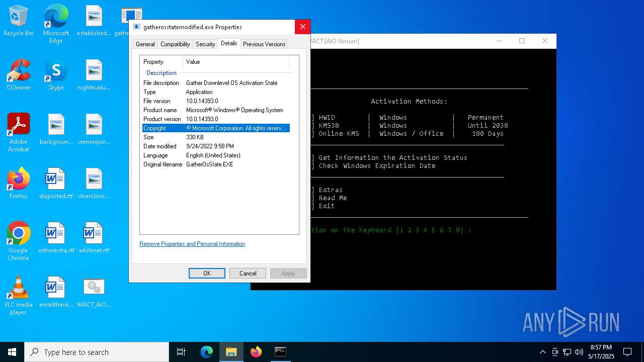The image size is (644, 362).
Task: Select the File description row
Action: [x=216, y=83]
